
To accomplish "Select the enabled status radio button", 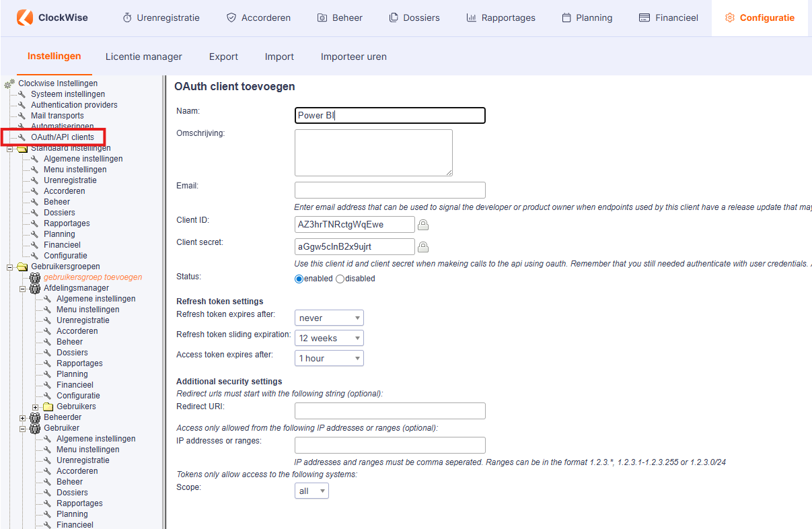I will point(298,278).
